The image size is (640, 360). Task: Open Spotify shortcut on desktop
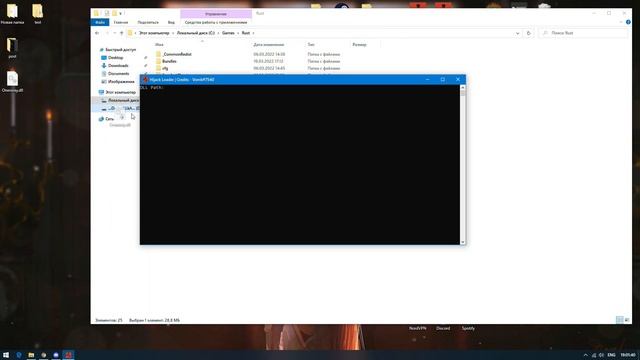(468, 328)
